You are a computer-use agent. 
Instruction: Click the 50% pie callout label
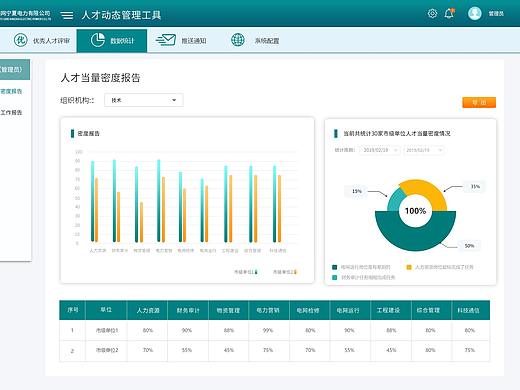tap(469, 246)
